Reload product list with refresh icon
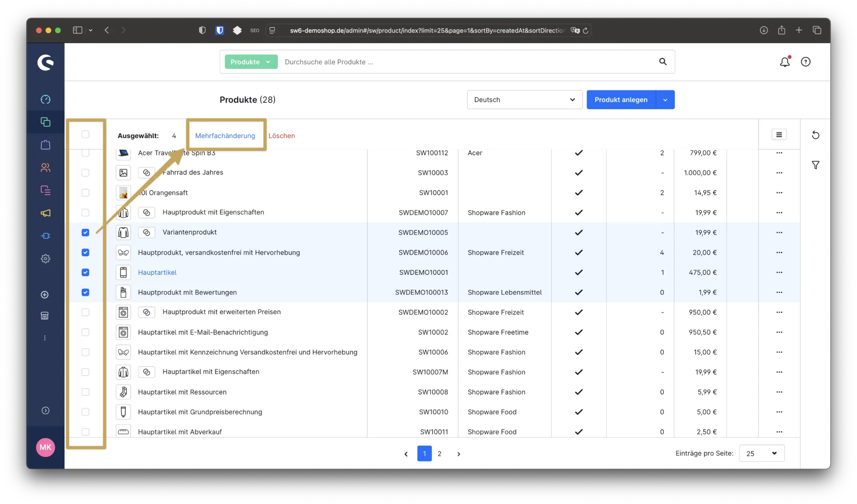Image resolution: width=857 pixels, height=504 pixels. pos(816,135)
